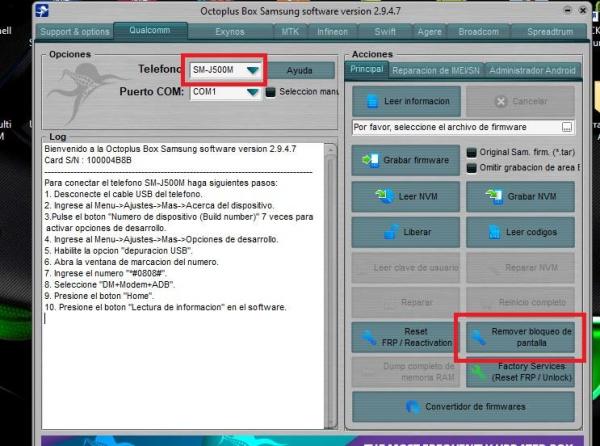Viewport: 600px width, 446px height.
Task: Click the banner advertisement at window bottom
Action: [312, 441]
